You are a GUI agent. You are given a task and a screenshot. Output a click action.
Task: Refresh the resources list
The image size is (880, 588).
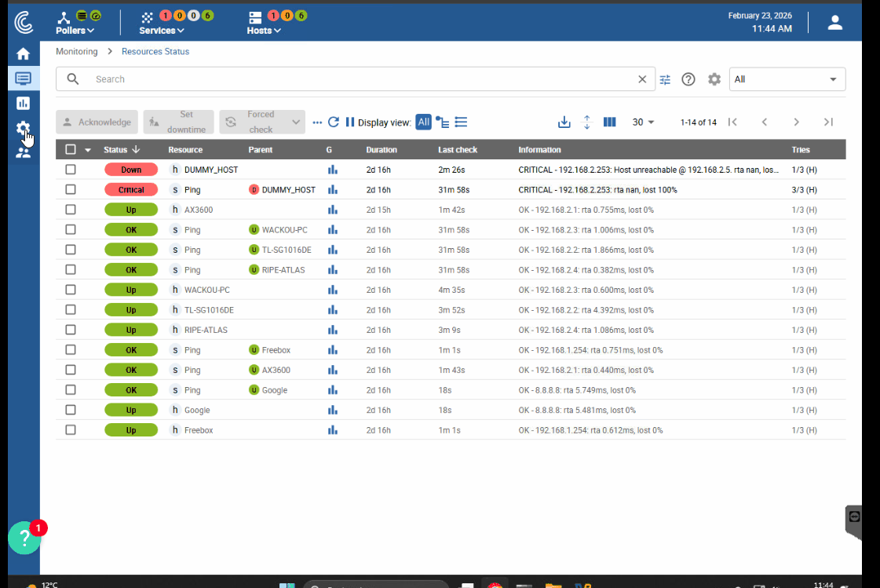[x=334, y=122]
